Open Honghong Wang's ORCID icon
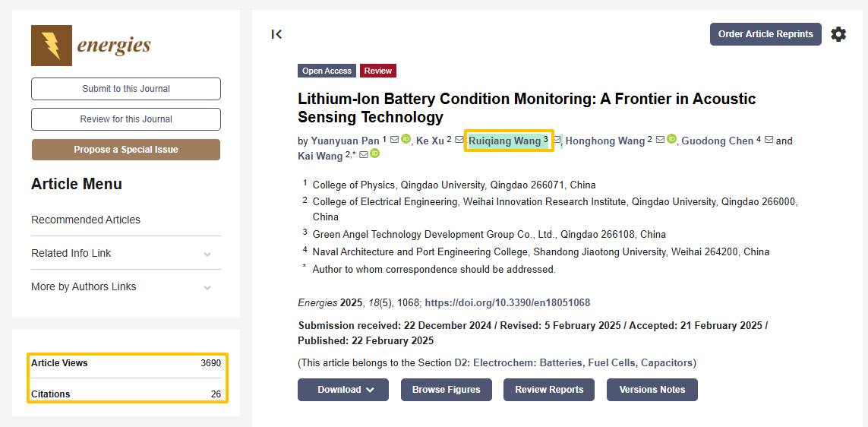868x427 pixels. (672, 139)
